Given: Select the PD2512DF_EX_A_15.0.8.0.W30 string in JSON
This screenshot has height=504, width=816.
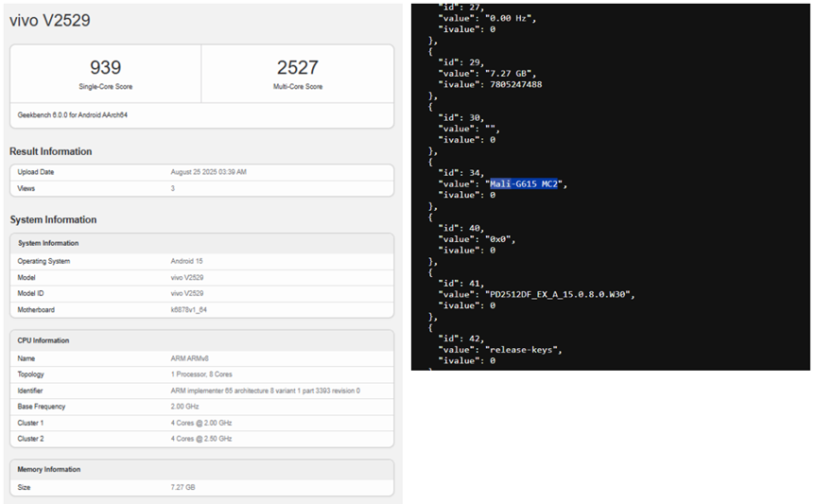Looking at the screenshot, I should [x=560, y=294].
